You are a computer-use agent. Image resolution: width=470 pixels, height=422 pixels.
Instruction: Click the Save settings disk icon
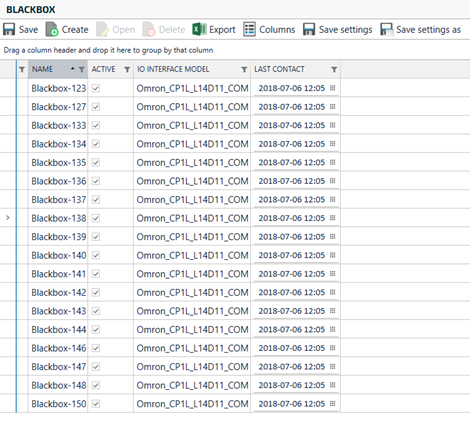click(309, 29)
